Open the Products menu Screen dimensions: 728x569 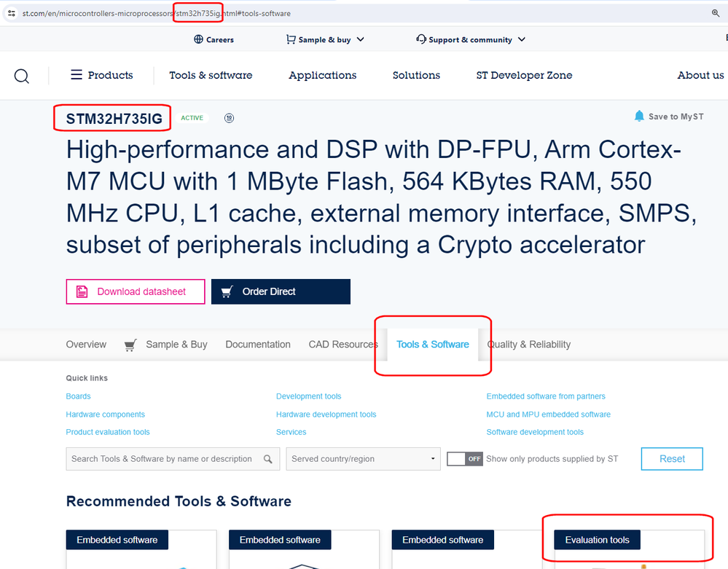pos(102,75)
